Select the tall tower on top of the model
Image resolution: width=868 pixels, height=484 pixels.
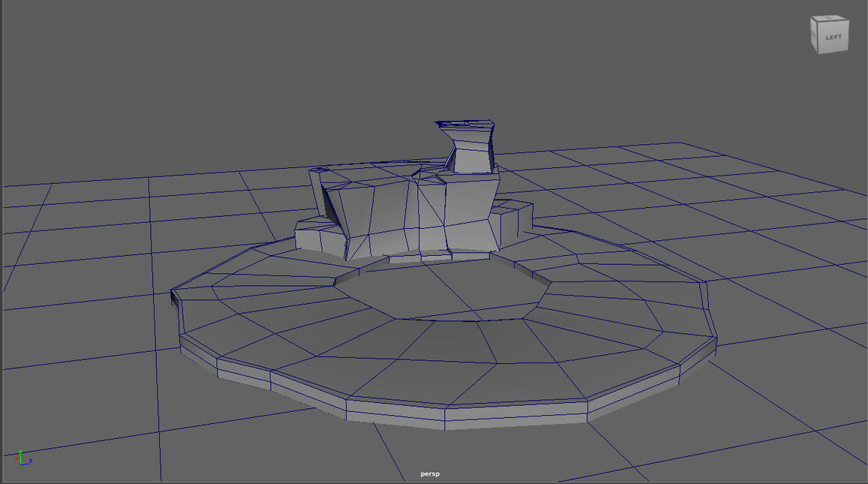(x=473, y=159)
